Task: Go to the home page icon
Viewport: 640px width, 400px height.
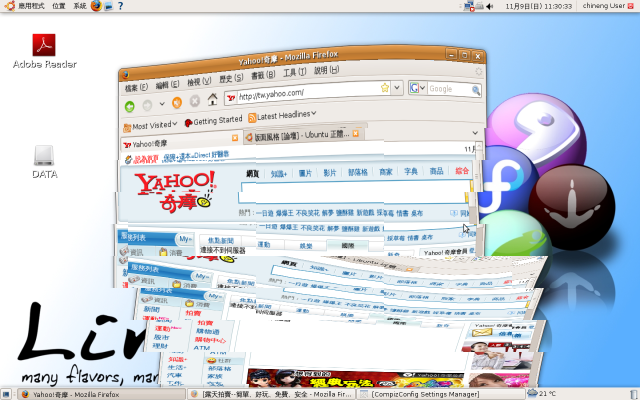Action: tap(213, 99)
